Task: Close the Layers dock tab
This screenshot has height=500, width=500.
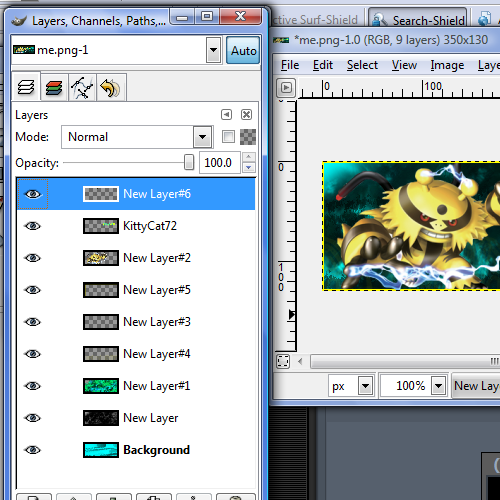Action: 246,115
